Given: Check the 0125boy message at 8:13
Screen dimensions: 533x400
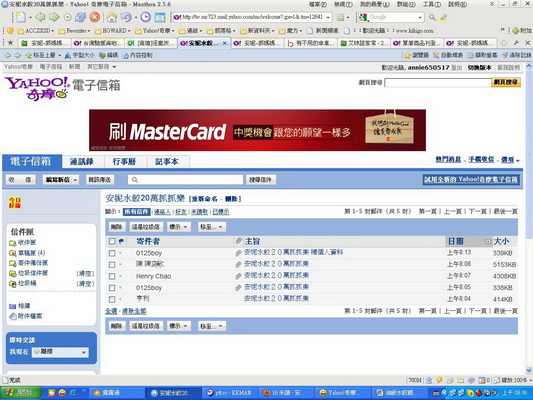Looking at the screenshot, I should pos(112,253).
